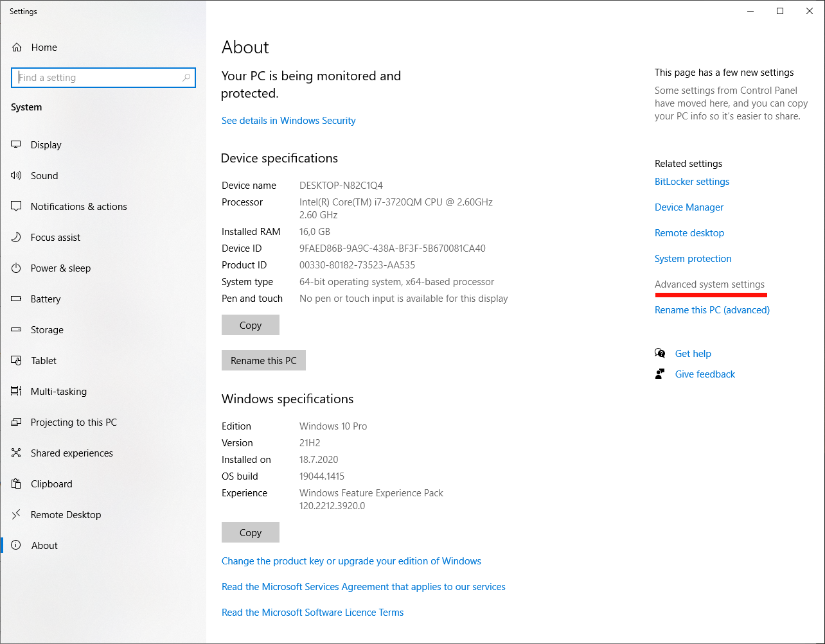Click the OS build value 19044.1415
Viewport: 825px width, 644px height.
click(x=322, y=476)
